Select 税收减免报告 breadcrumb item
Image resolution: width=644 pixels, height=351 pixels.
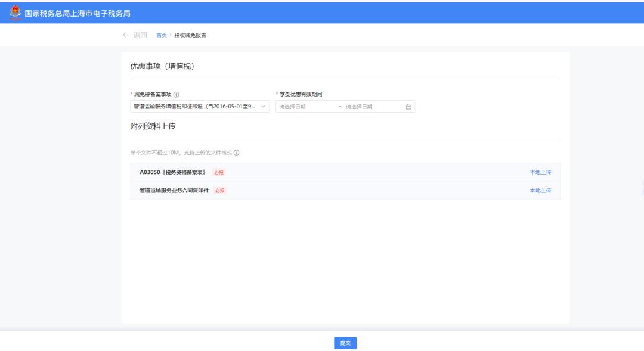tap(190, 35)
